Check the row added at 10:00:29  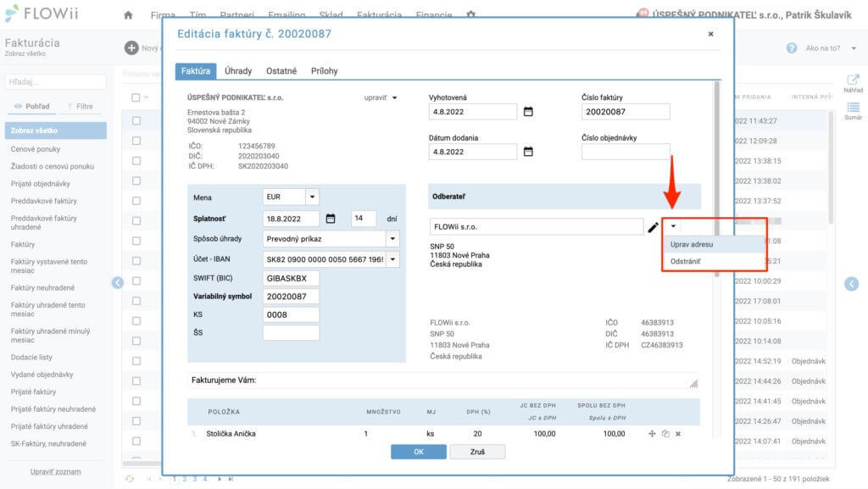click(136, 281)
